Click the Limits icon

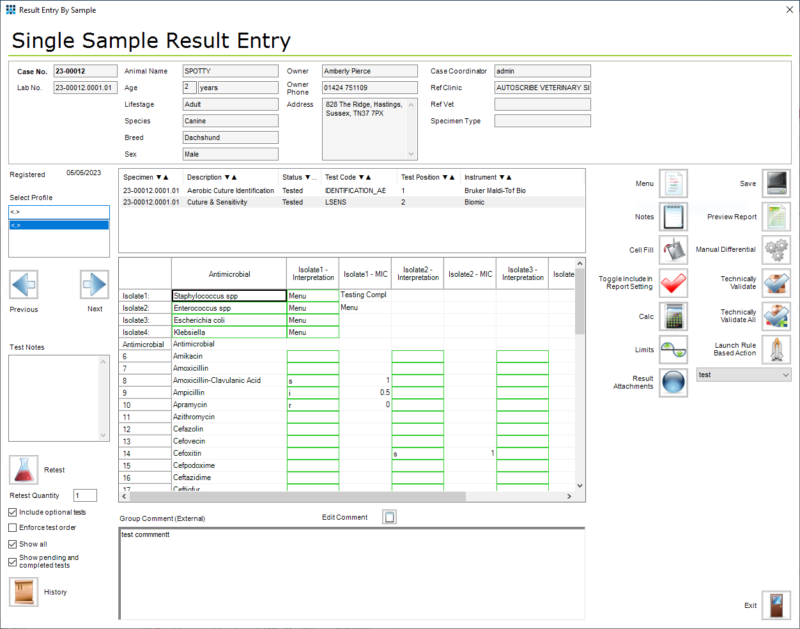[x=673, y=350]
